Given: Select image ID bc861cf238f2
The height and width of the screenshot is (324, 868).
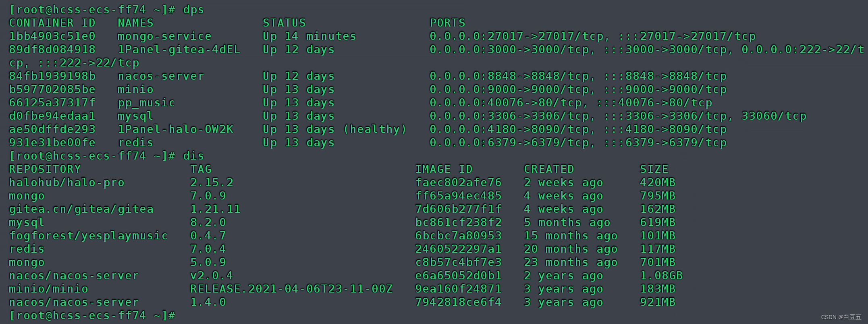Looking at the screenshot, I should click(459, 222).
